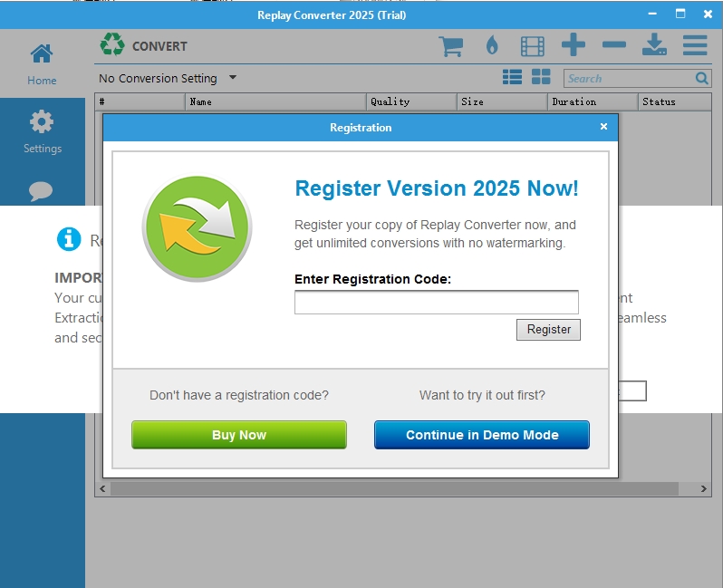Click the shopping cart purchase icon
The width and height of the screenshot is (723, 588).
click(x=450, y=46)
